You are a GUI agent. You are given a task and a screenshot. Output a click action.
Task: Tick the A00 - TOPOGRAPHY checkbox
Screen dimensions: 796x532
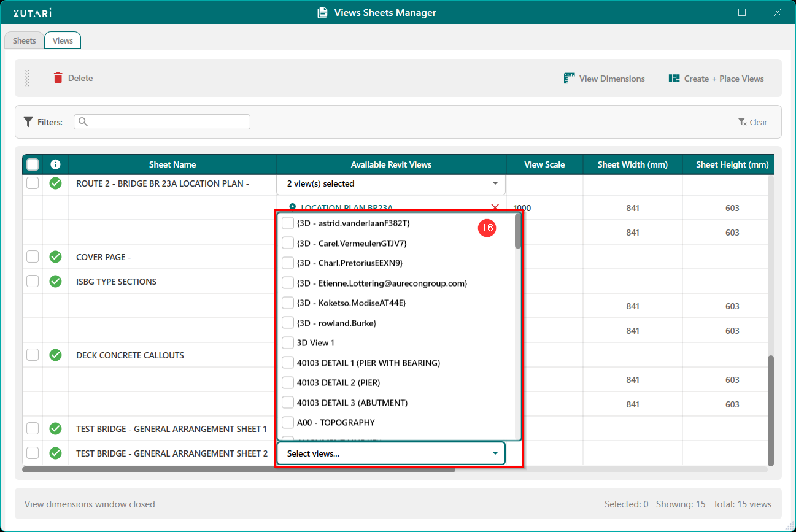(x=287, y=422)
